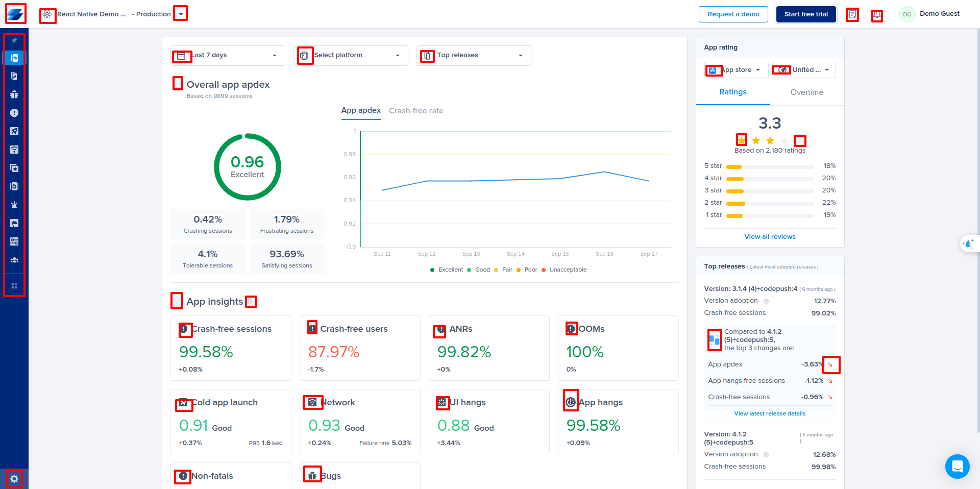
Task: Click info icon beside 3.1.4 Version adoption
Action: pos(766,301)
